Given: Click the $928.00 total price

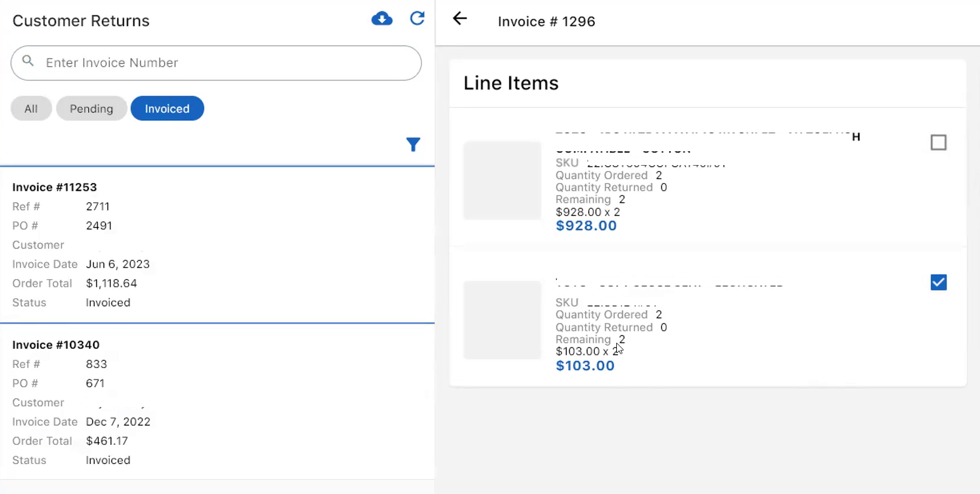Looking at the screenshot, I should (586, 226).
